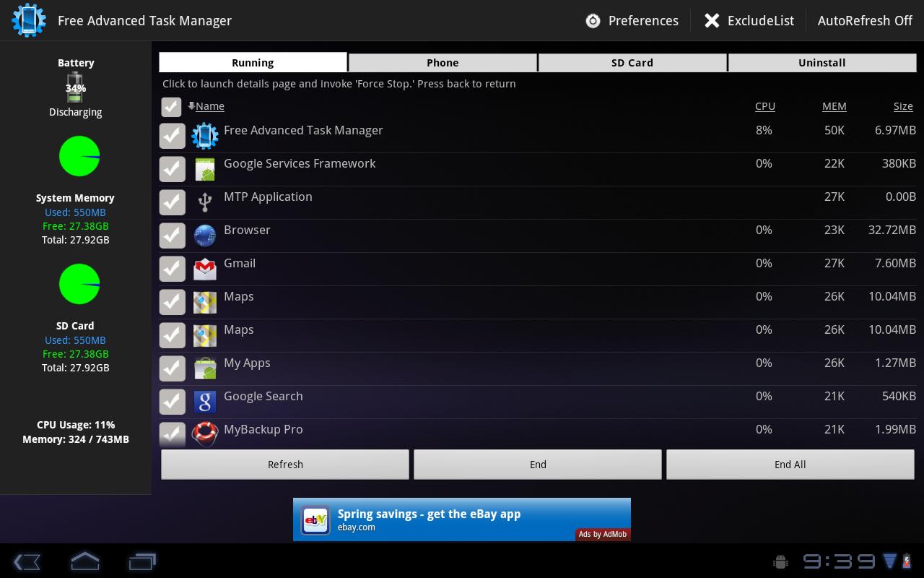This screenshot has width=924, height=578.
Task: Click the End All button
Action: click(x=790, y=465)
